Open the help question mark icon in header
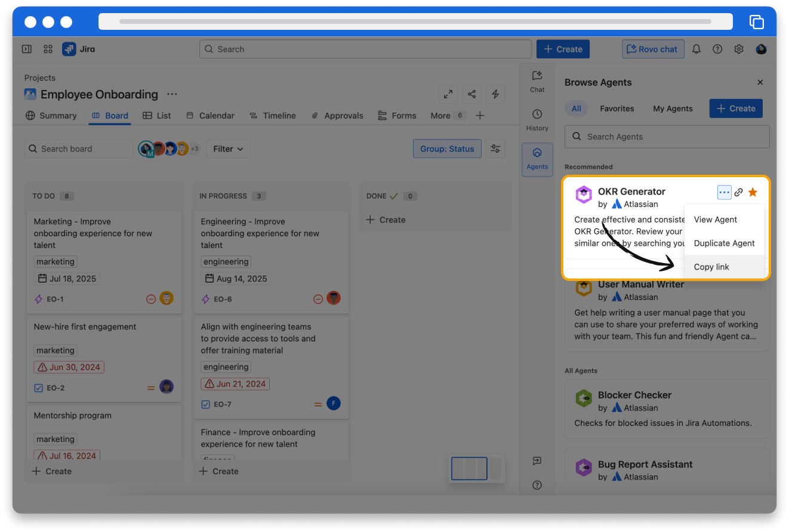789x532 pixels. tap(717, 49)
